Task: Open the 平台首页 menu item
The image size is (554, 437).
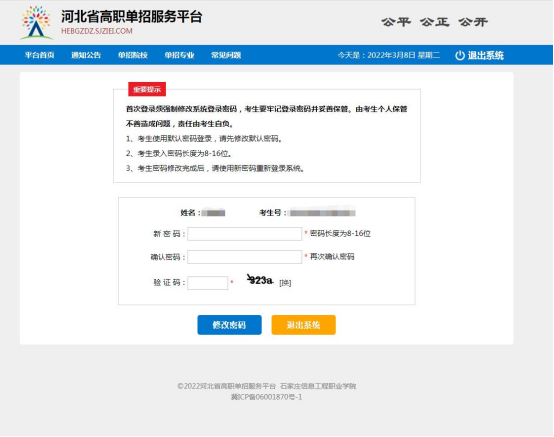Action: 40,55
